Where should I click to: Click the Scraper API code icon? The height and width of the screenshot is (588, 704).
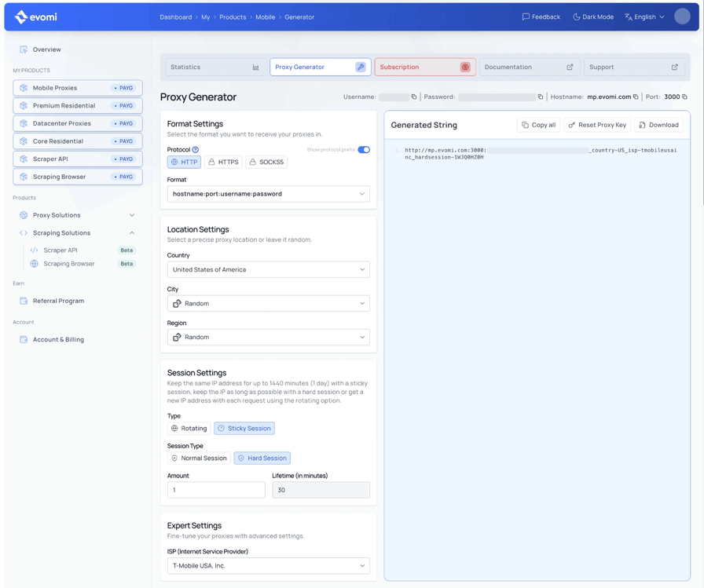pos(34,250)
